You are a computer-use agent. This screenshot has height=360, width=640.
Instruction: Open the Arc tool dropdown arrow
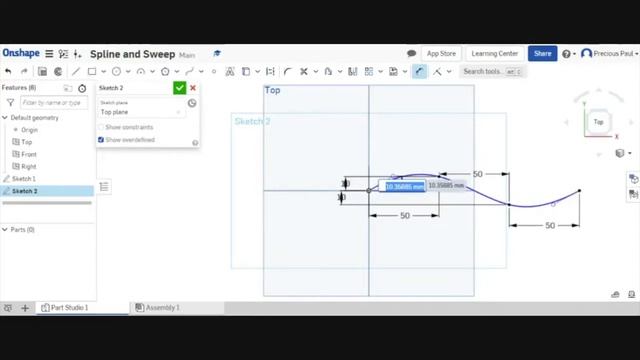152,71
